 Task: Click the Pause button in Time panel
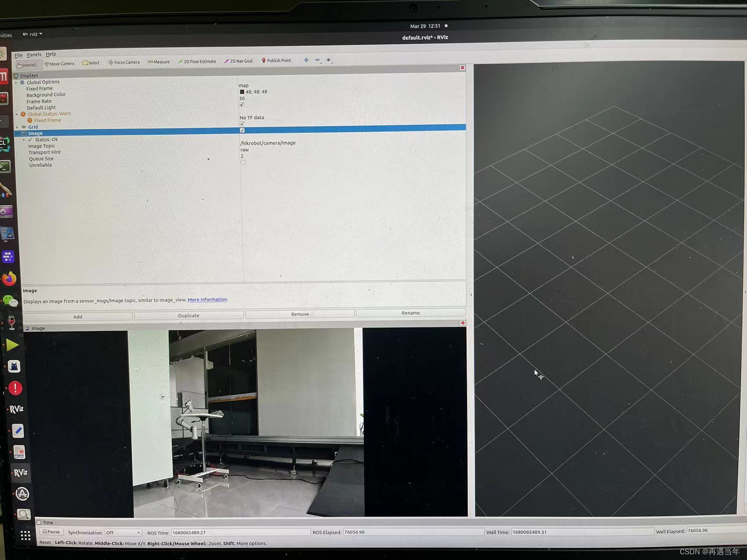click(51, 532)
